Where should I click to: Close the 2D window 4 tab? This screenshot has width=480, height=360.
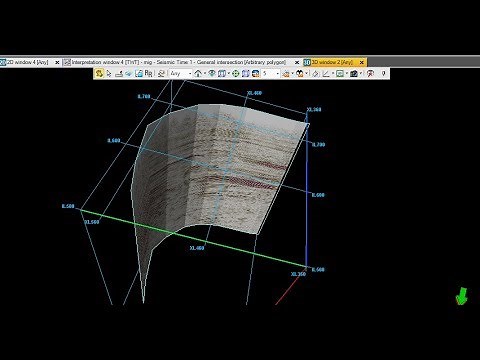pyautogui.click(x=57, y=62)
